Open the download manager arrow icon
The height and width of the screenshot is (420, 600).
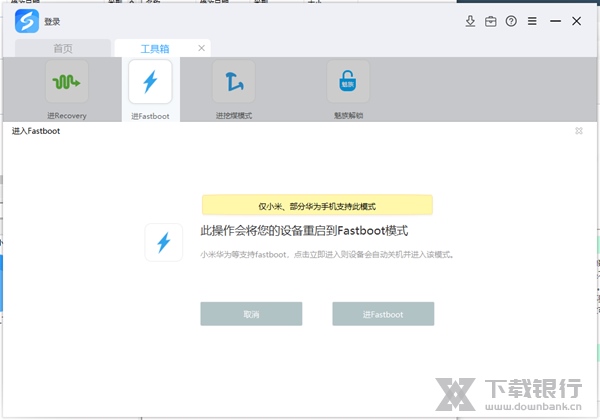point(471,21)
